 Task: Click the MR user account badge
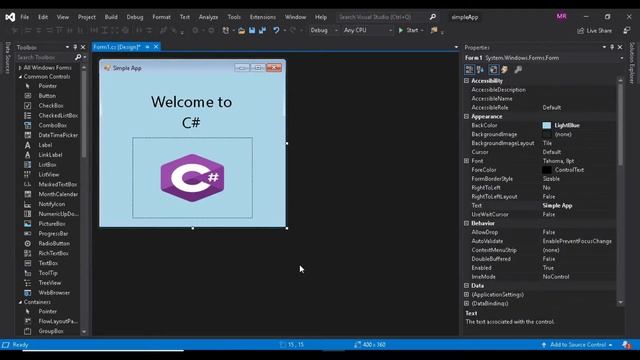[561, 16]
